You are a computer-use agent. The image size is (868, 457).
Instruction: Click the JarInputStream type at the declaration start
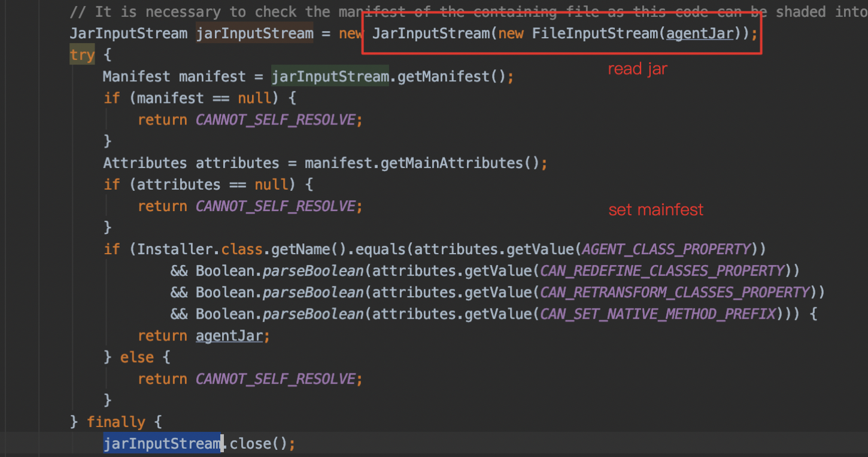pos(128,33)
